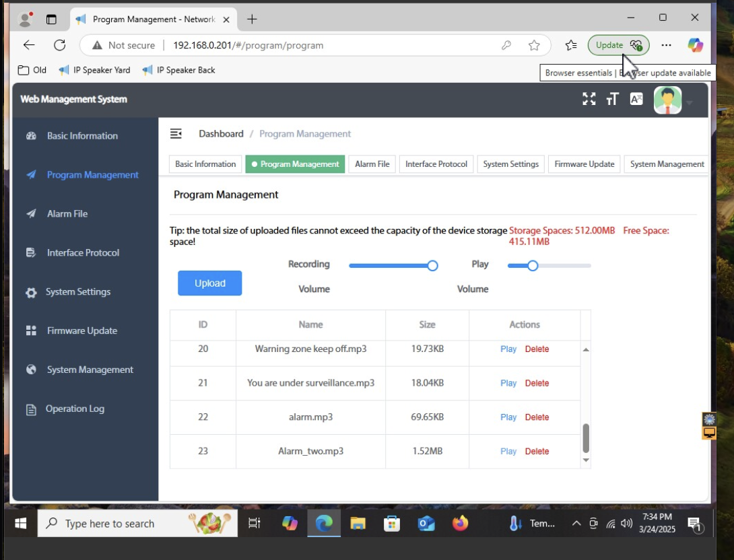Switch to the Alarm File tab
This screenshot has height=560, width=734.
point(372,164)
